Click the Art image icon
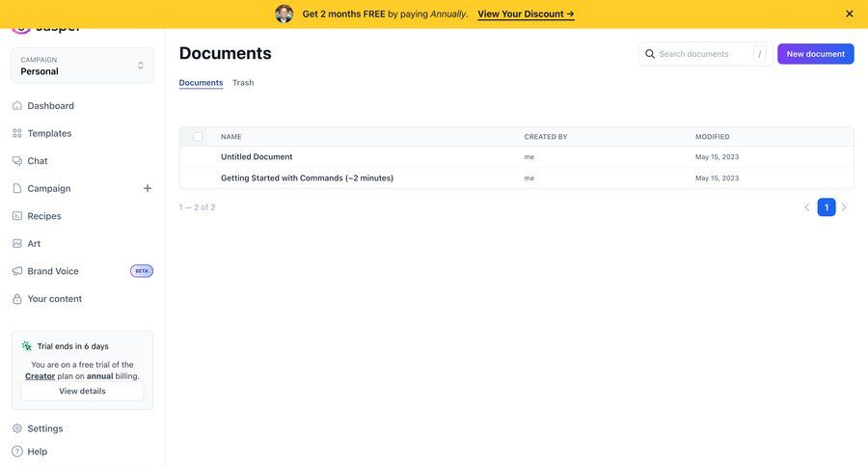 pos(17,244)
